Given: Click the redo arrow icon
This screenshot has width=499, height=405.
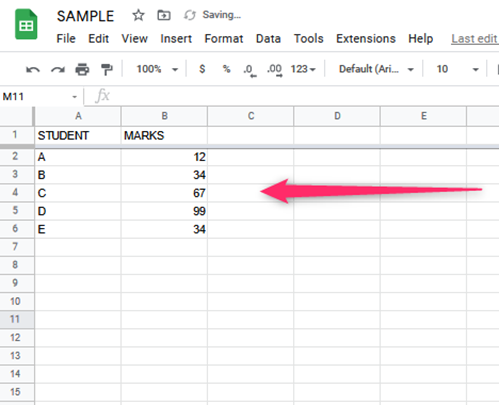Looking at the screenshot, I should [58, 69].
